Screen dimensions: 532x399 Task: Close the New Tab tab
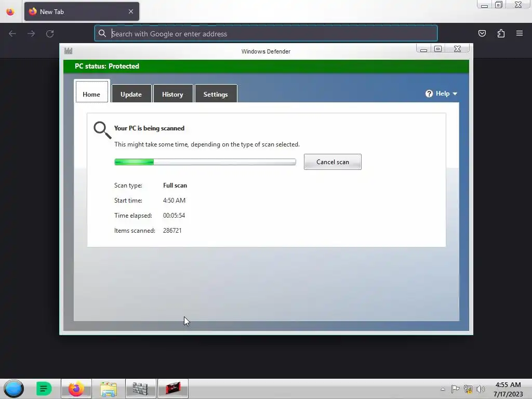point(131,11)
